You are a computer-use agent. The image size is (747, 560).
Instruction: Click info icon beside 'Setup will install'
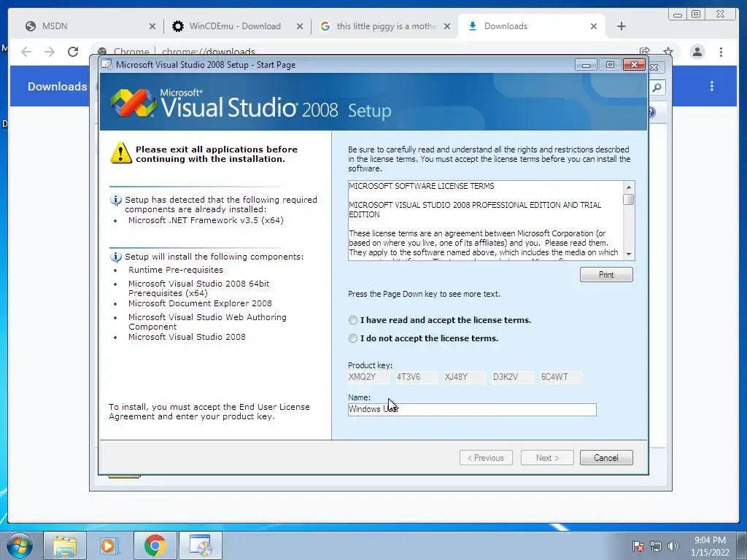point(116,257)
